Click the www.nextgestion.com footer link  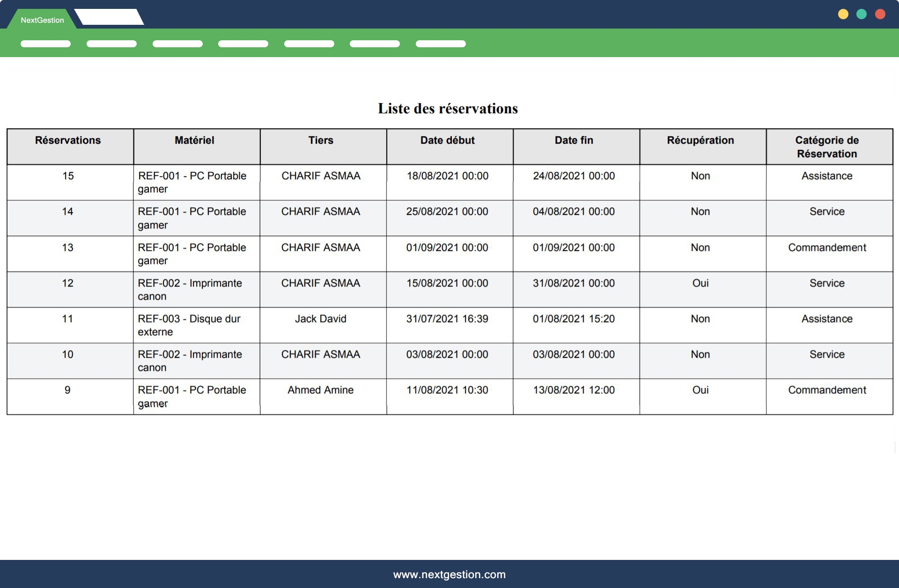pyautogui.click(x=449, y=574)
